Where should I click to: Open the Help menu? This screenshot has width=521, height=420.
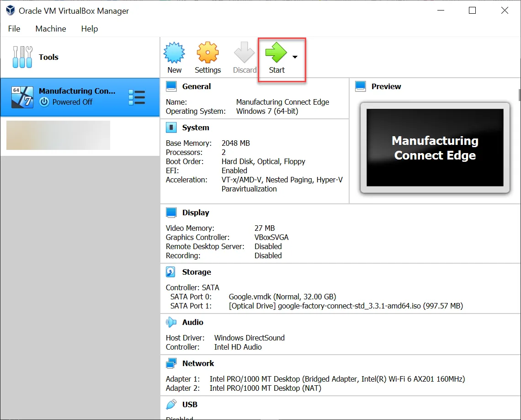(90, 29)
